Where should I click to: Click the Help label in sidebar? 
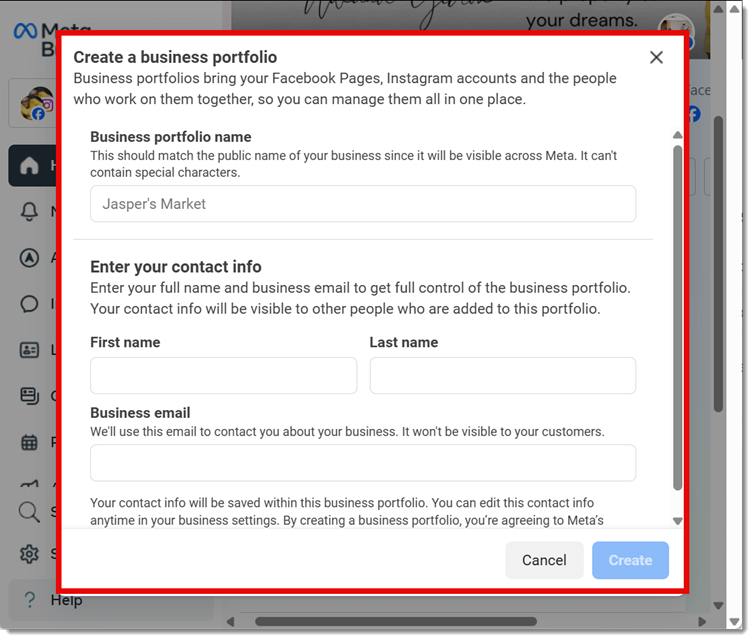pyautogui.click(x=66, y=600)
